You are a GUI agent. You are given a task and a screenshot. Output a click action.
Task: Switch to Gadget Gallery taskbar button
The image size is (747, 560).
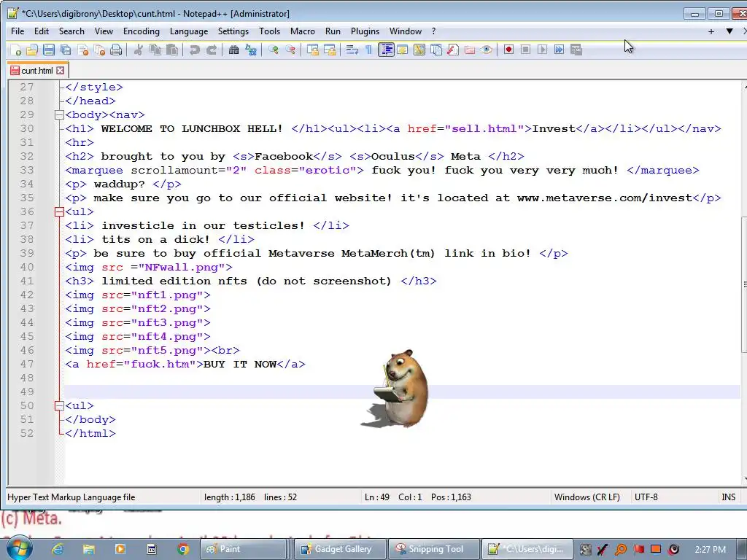(340, 549)
